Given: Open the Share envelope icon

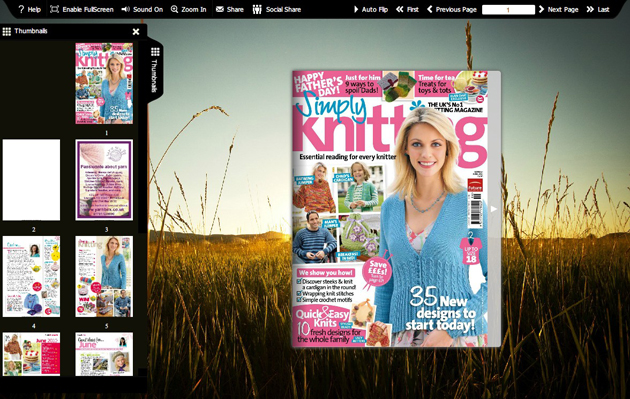Looking at the screenshot, I should pos(220,9).
